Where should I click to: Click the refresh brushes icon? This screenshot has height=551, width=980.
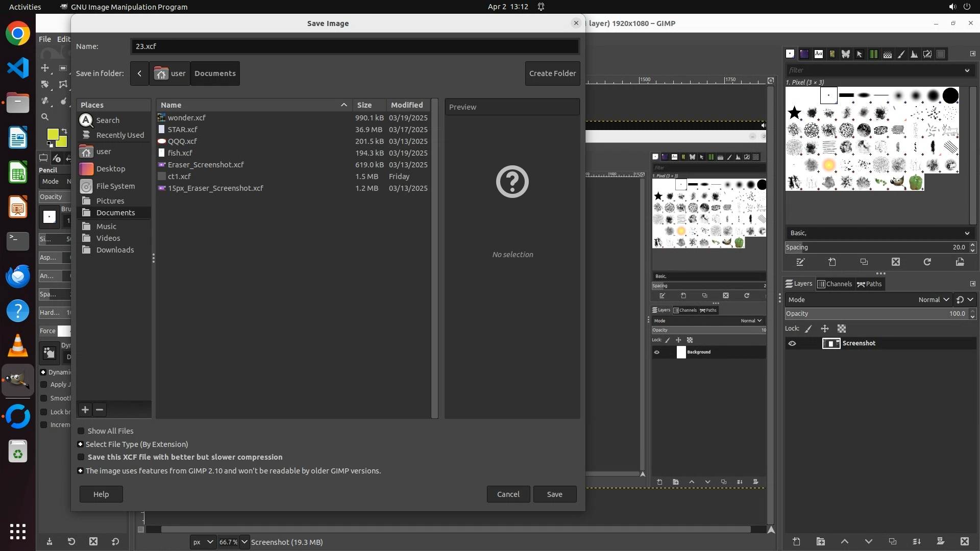tap(927, 262)
